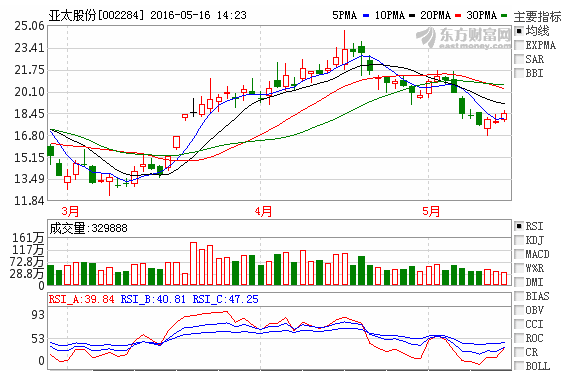
Task: Click the timestamp 2016-05-16 14:23
Action: click(198, 15)
